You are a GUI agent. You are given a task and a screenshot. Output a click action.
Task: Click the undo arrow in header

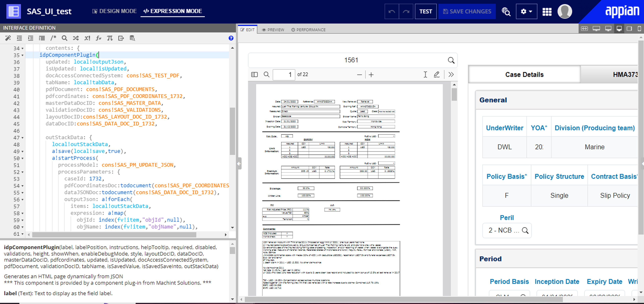(392, 12)
